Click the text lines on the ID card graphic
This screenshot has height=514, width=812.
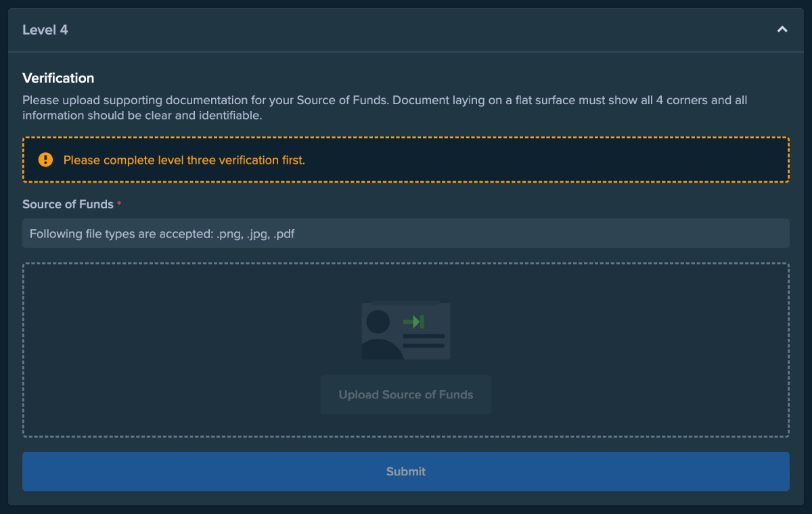pyautogui.click(x=424, y=341)
